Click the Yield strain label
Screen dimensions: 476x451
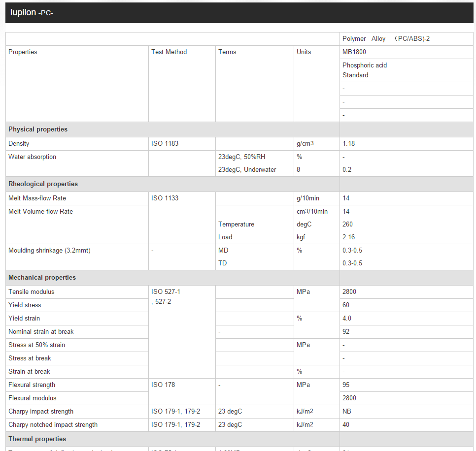click(x=24, y=318)
